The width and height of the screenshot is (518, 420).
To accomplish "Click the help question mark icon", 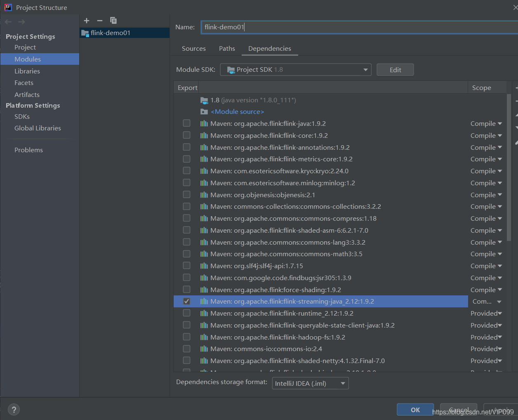I will pyautogui.click(x=14, y=409).
